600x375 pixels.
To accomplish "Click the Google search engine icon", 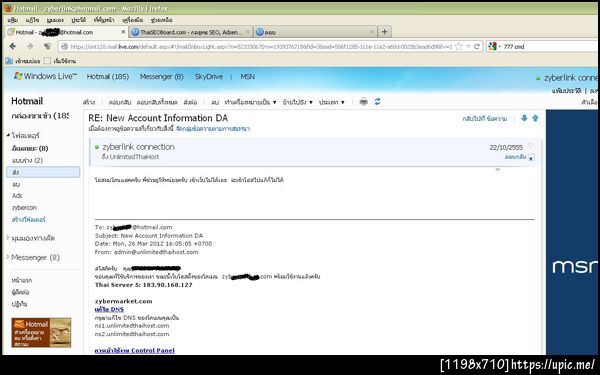I will pyautogui.click(x=492, y=46).
